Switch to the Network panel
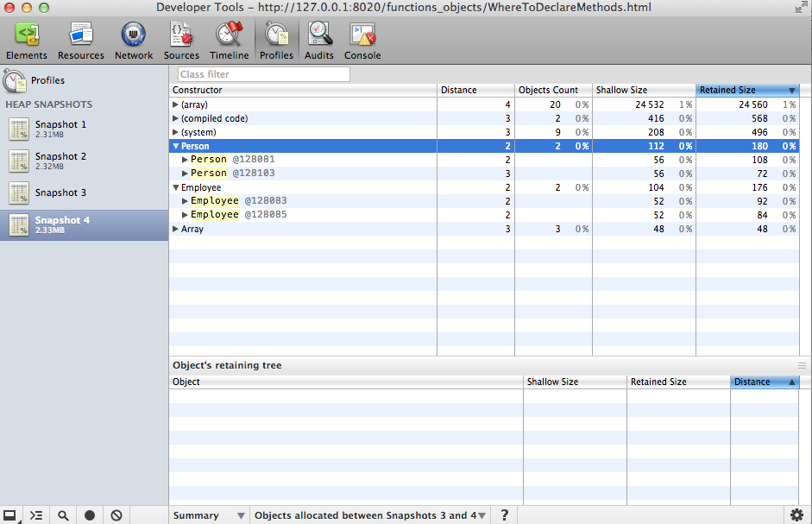Image resolution: width=812 pixels, height=524 pixels. 134,41
